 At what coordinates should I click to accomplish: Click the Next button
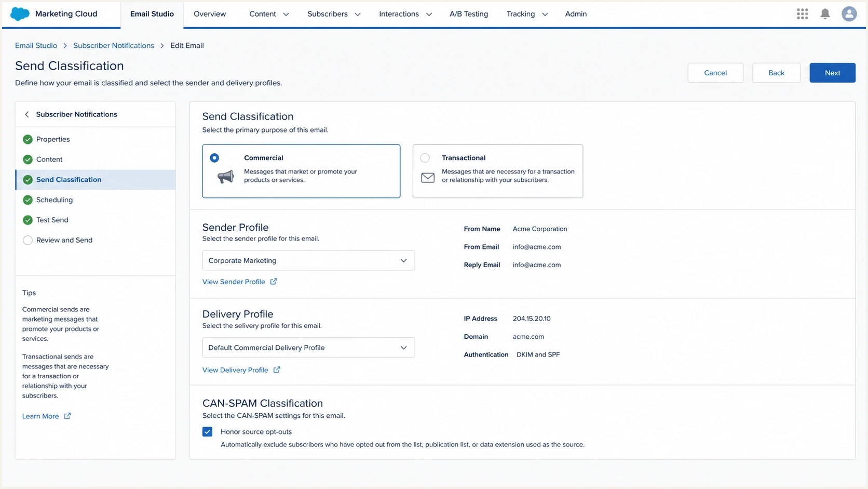pos(833,73)
